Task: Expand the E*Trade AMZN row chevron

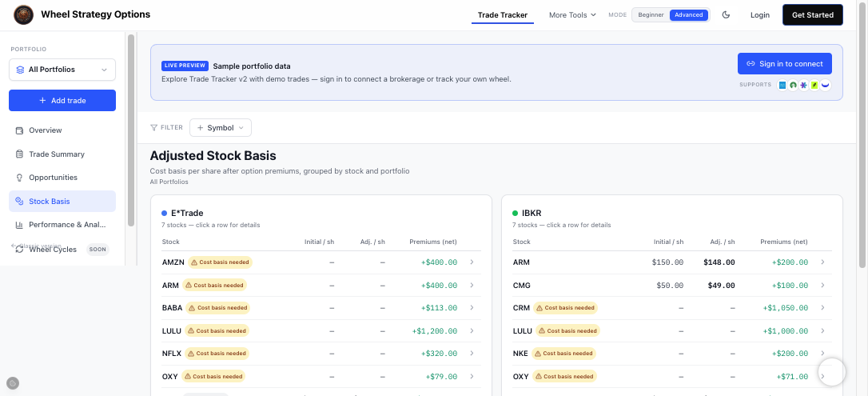Action: (x=472, y=262)
